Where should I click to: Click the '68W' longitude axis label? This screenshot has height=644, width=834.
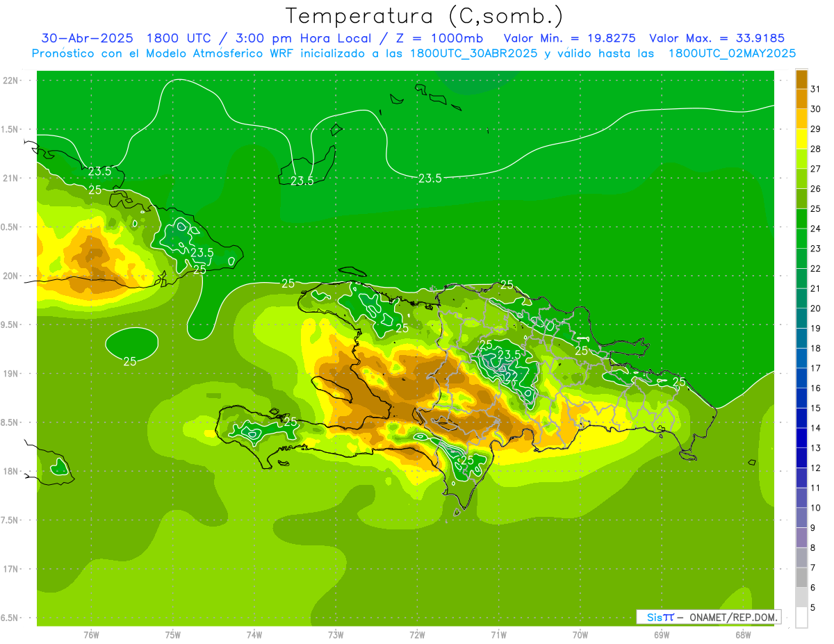743,635
